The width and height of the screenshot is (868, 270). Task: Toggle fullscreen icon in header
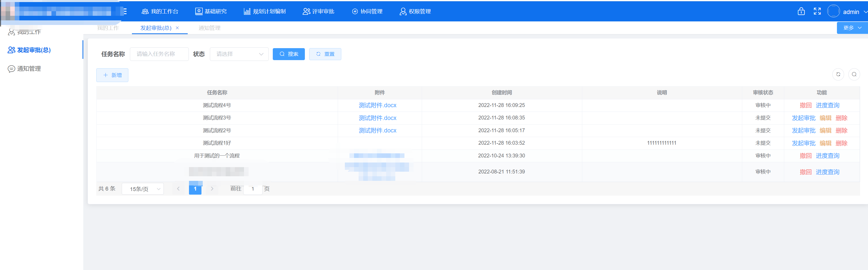tap(818, 11)
